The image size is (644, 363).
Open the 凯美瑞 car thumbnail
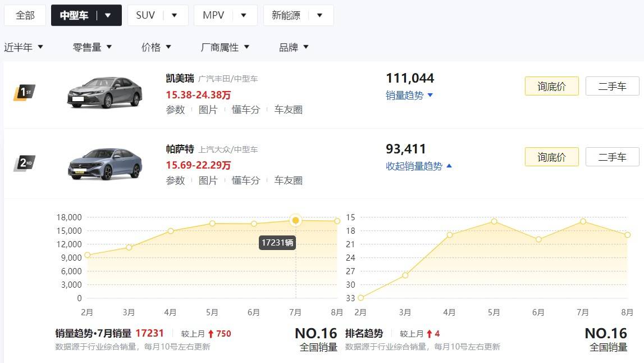click(104, 93)
